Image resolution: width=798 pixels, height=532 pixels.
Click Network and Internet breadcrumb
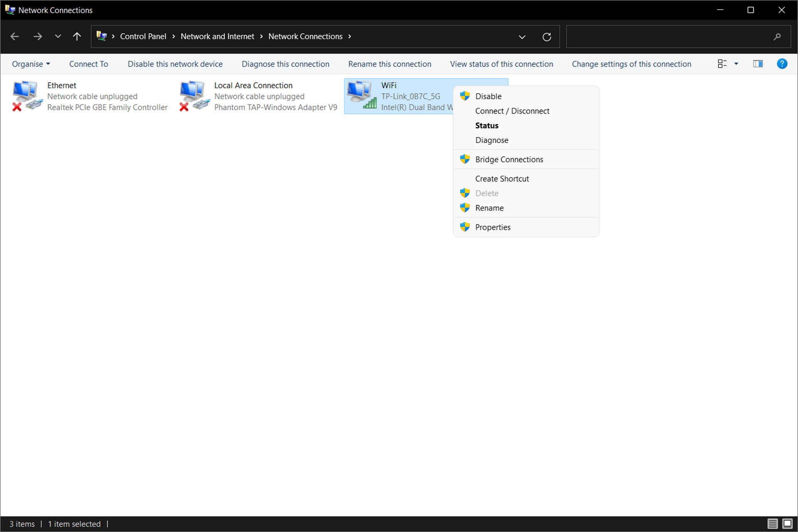tap(217, 37)
